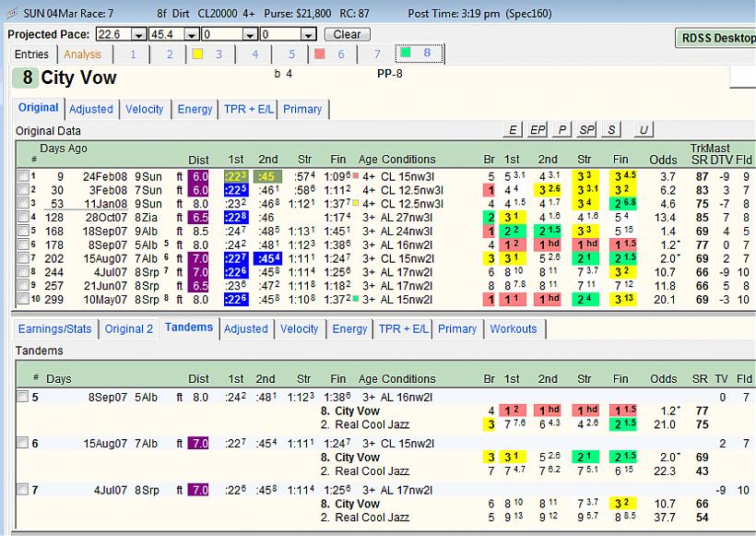Click SR value 87 for 24Feb08 race

click(x=702, y=176)
